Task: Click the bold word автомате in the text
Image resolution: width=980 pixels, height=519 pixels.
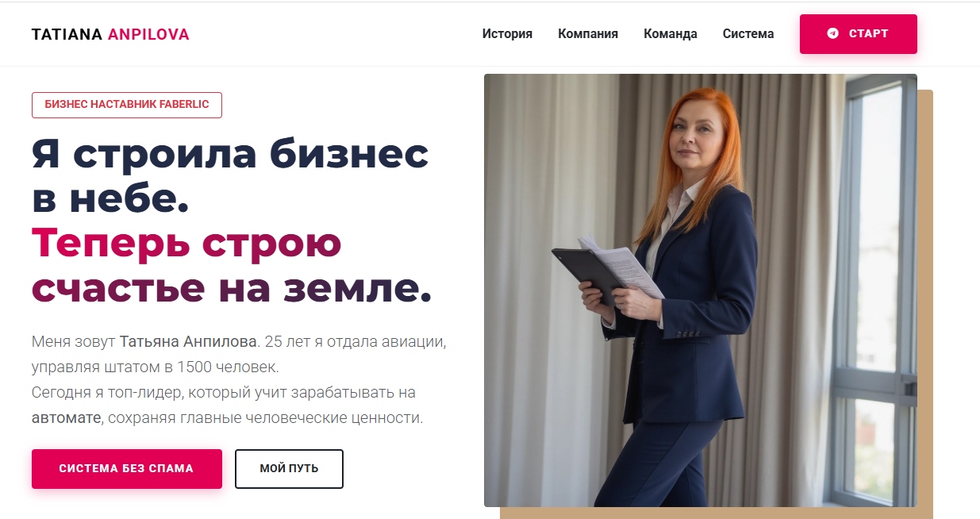Action: (67, 417)
